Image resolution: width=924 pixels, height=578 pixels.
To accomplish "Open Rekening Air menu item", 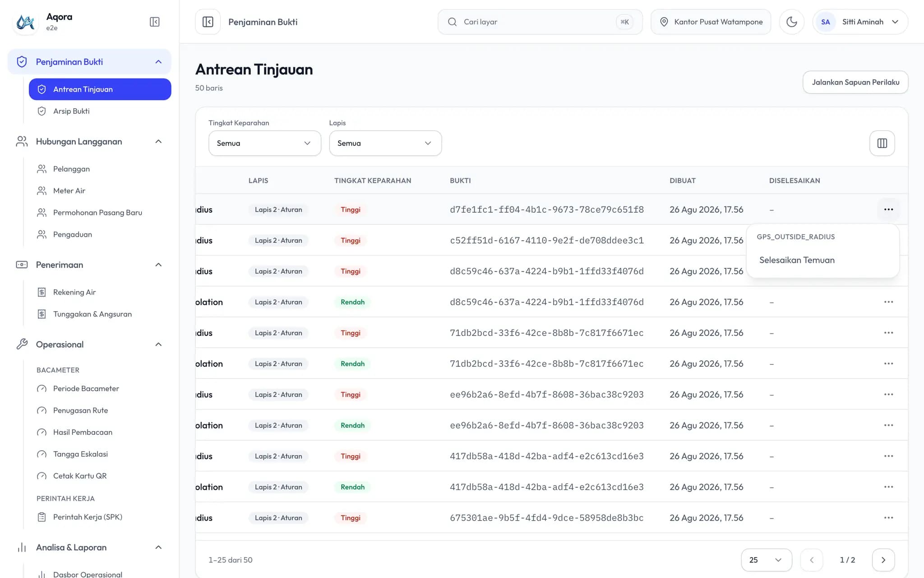I will point(100,292).
